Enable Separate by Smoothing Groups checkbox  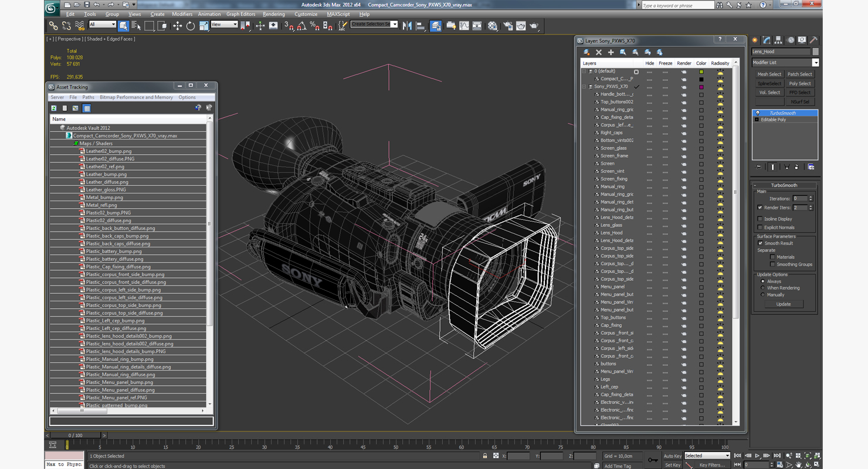(x=772, y=264)
